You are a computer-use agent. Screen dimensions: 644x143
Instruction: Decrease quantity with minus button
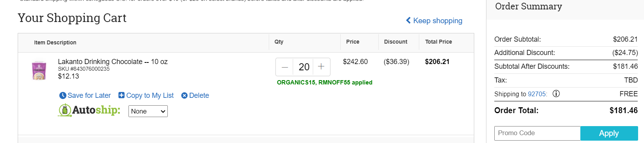[x=285, y=67]
